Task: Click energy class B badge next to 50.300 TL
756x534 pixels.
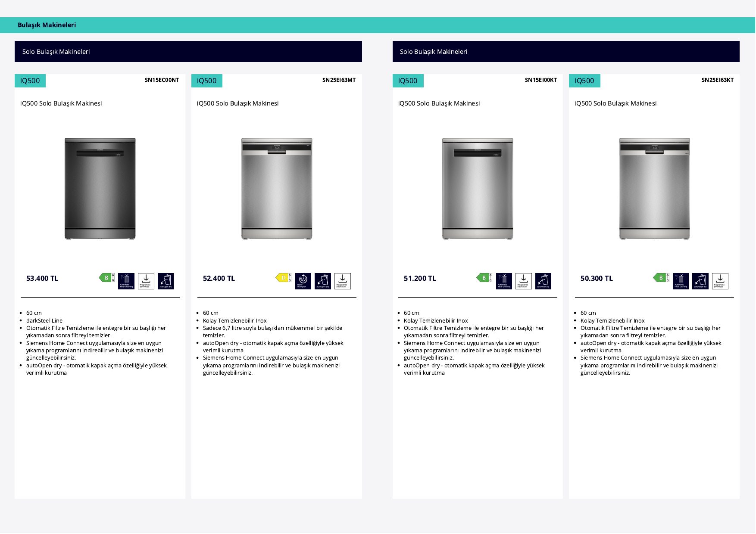Action: 661,278
